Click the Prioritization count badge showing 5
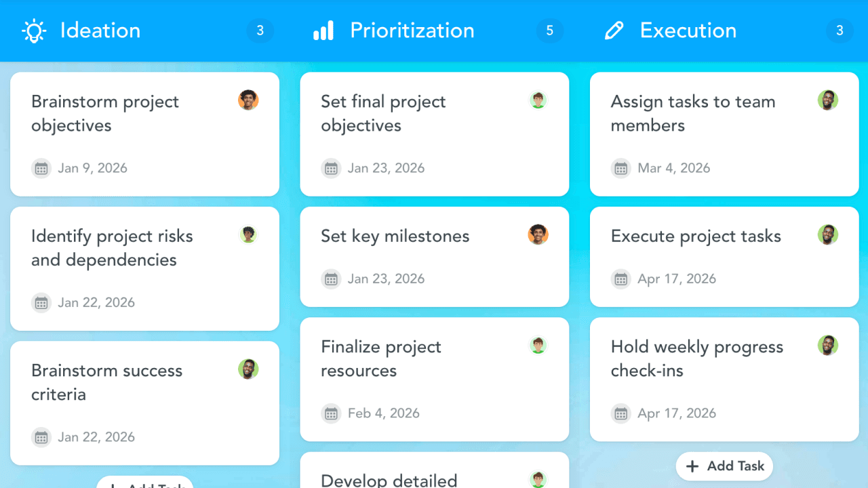Image resolution: width=868 pixels, height=488 pixels. 549,30
